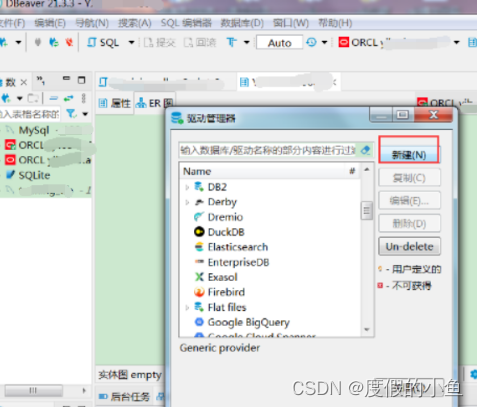Open the 搜索(A) menu
Viewport: 479px width, 407px height.
[x=135, y=23]
